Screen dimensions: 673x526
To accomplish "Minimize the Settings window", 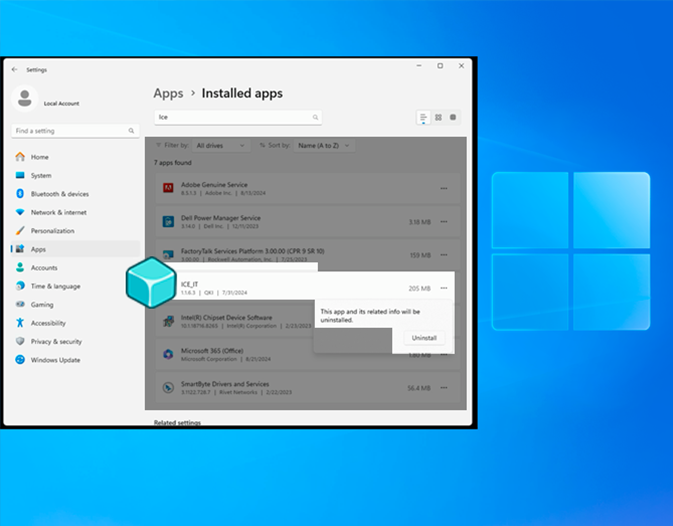I will [x=419, y=66].
